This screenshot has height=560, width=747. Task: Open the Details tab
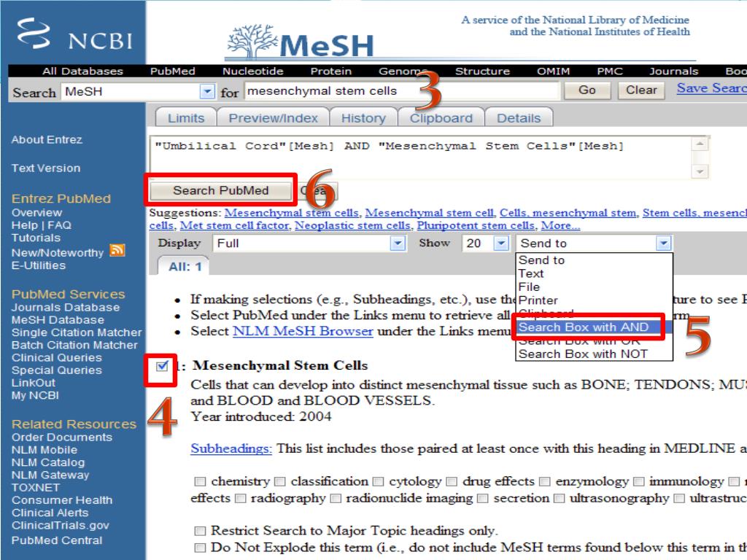point(519,117)
